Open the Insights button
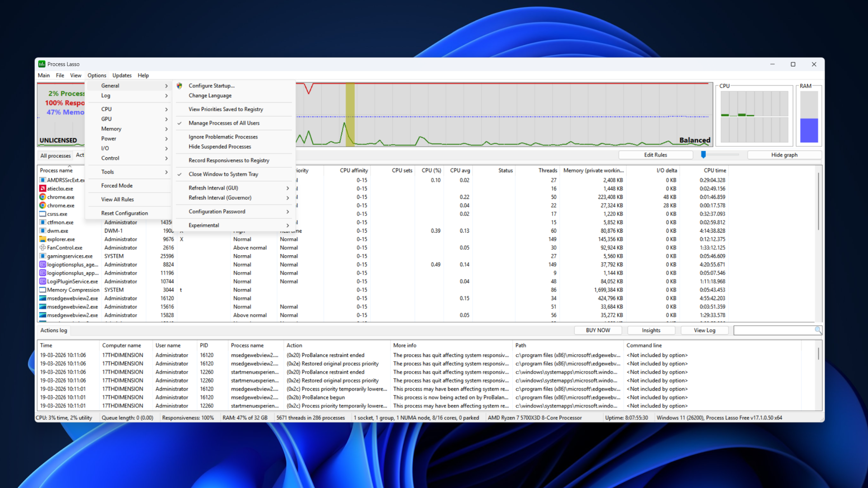This screenshot has height=488, width=868. click(x=651, y=330)
